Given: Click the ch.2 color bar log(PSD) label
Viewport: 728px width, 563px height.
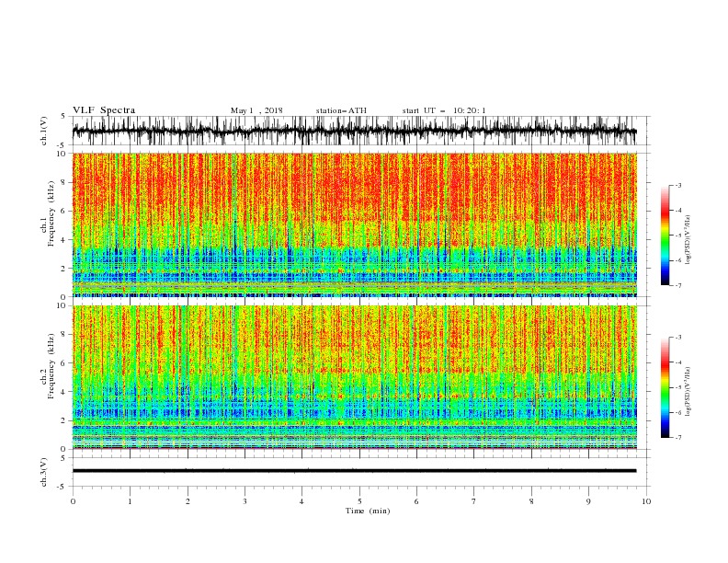Looking at the screenshot, I should click(688, 392).
